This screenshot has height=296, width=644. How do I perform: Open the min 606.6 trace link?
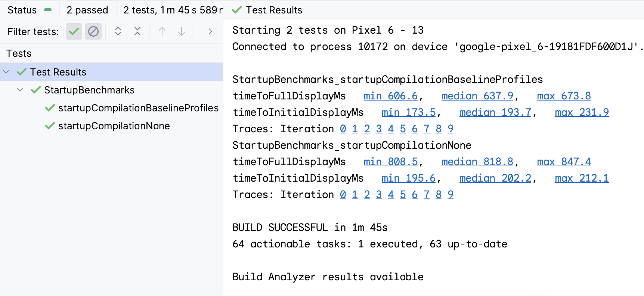click(390, 96)
